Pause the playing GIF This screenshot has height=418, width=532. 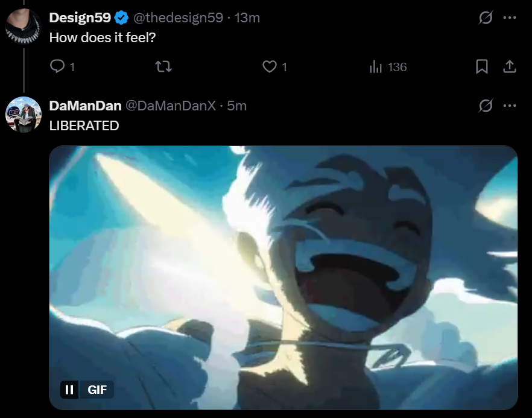69,390
